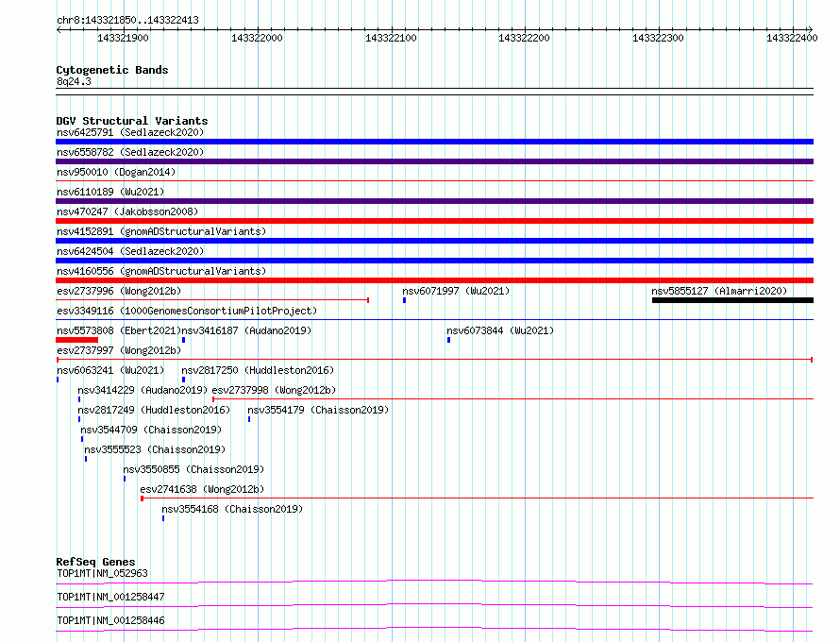Click the DGV Structural Variants track heading

pyautogui.click(x=132, y=121)
